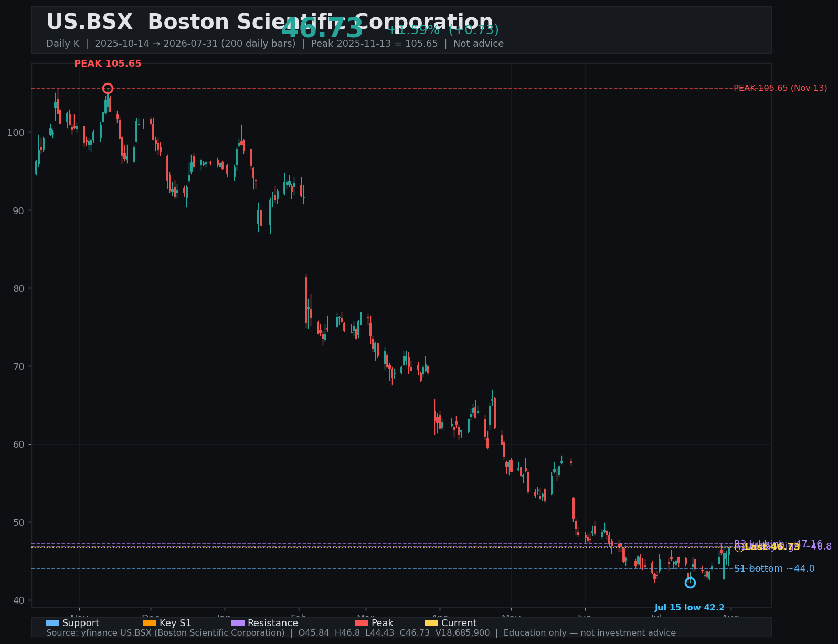Click the 40 y-axis tick label
The width and height of the screenshot is (838, 644).
pos(19,600)
